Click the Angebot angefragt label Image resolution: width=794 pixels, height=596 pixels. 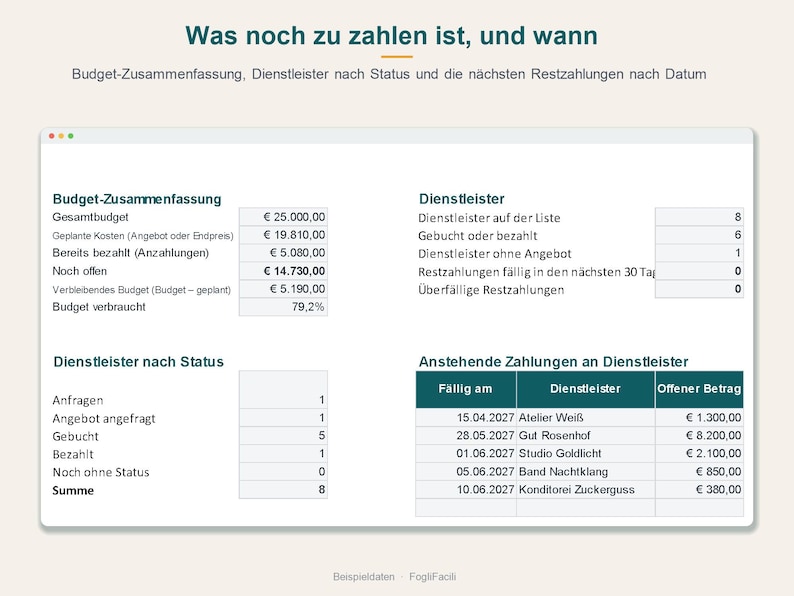(x=104, y=419)
